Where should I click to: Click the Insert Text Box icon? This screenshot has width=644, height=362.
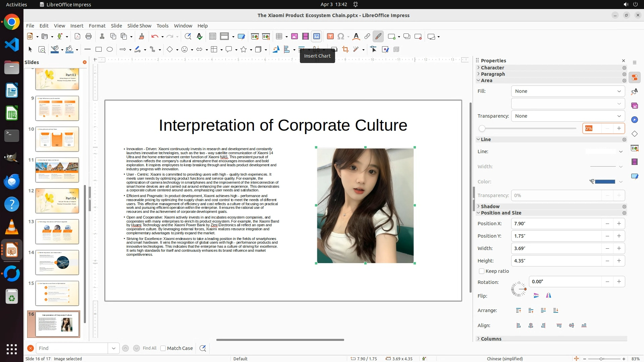click(x=330, y=37)
